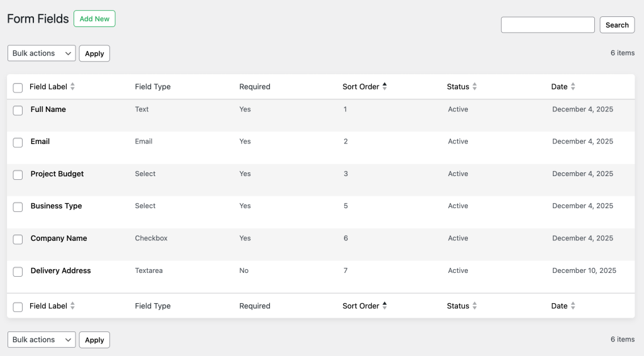Toggle Status column sort arrows in header
The height and width of the screenshot is (356, 644).
(475, 87)
